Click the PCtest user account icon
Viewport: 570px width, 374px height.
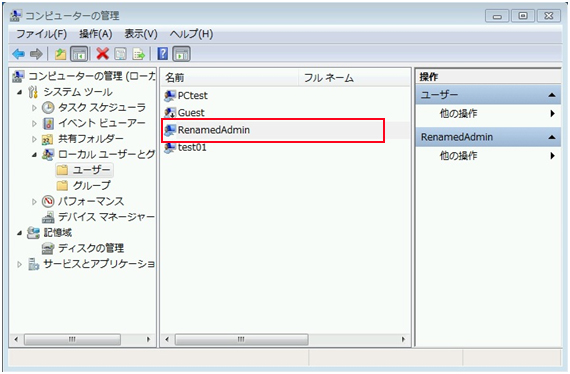[x=170, y=96]
